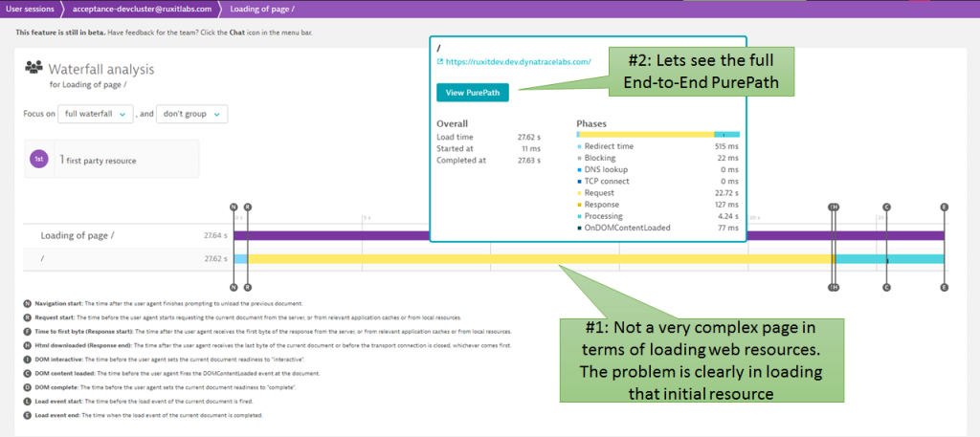Click the Phases summary color bar in popup
The image size is (980, 437).
(x=657, y=135)
